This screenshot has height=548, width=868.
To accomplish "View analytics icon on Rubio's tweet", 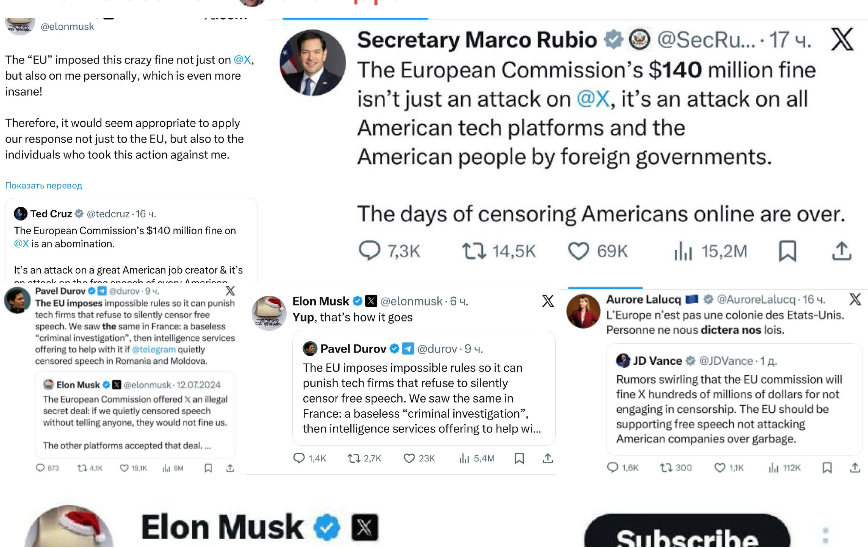I will 684,250.
